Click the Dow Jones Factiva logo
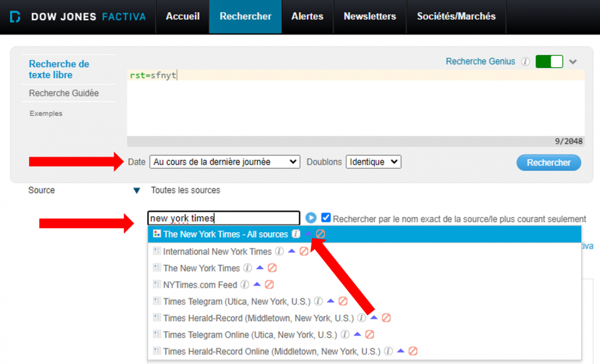The image size is (600, 364). 77,16
